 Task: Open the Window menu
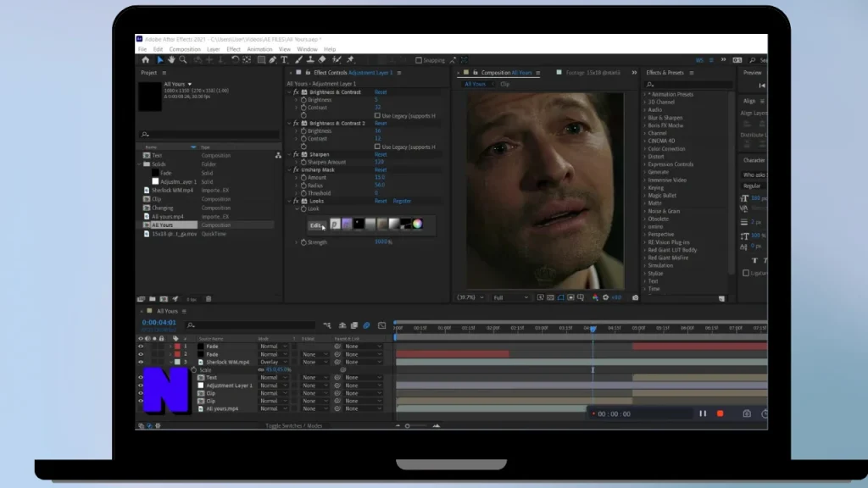point(307,49)
